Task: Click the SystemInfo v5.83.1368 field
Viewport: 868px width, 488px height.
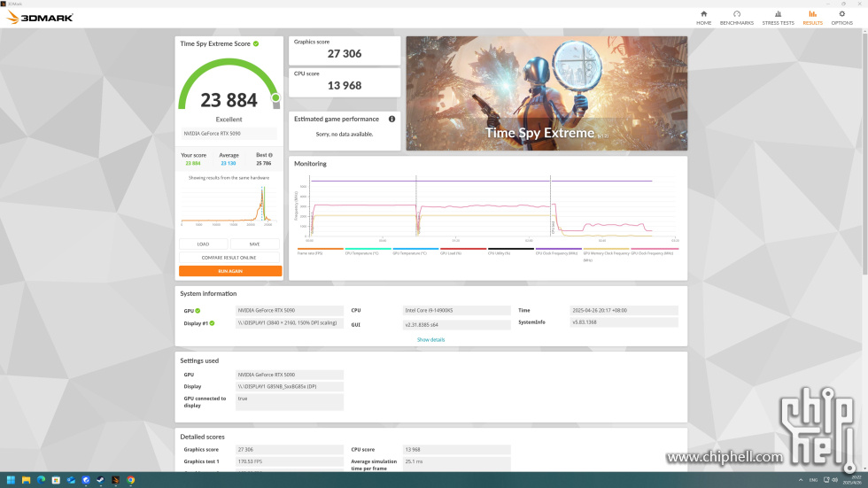Action: [624, 322]
